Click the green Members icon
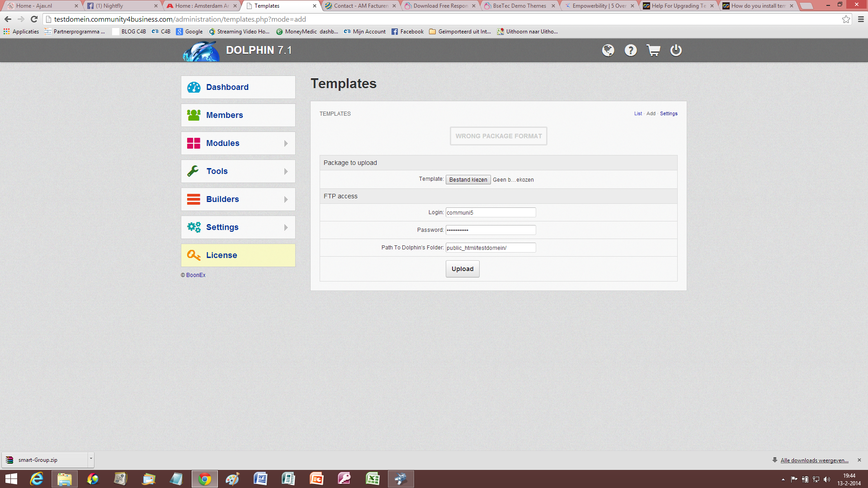This screenshot has height=488, width=868. point(194,115)
